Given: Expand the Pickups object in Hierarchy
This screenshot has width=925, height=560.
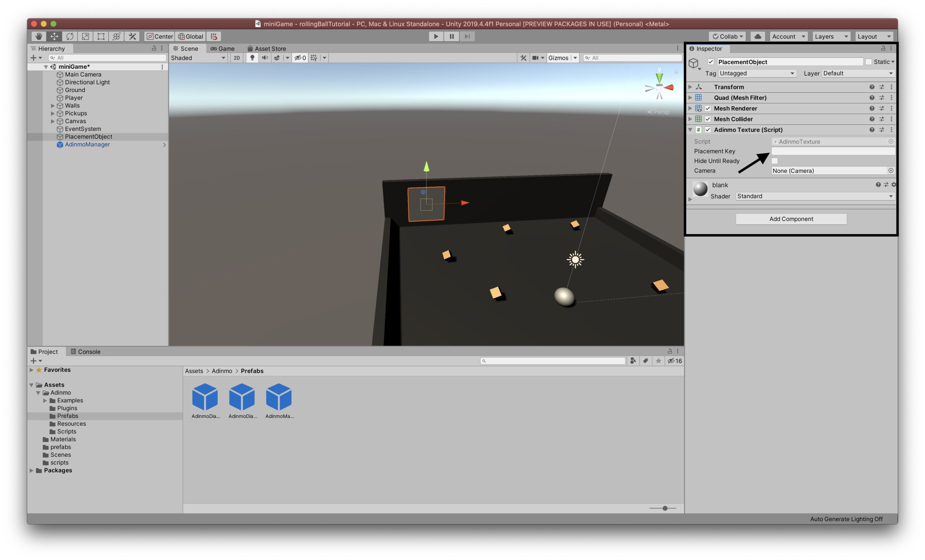Looking at the screenshot, I should tap(52, 113).
